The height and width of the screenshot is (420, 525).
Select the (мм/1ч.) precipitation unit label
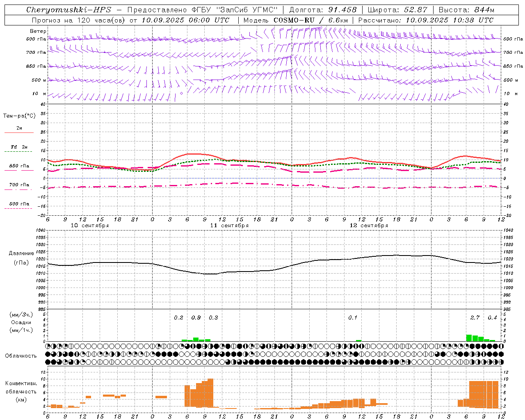(x=21, y=330)
